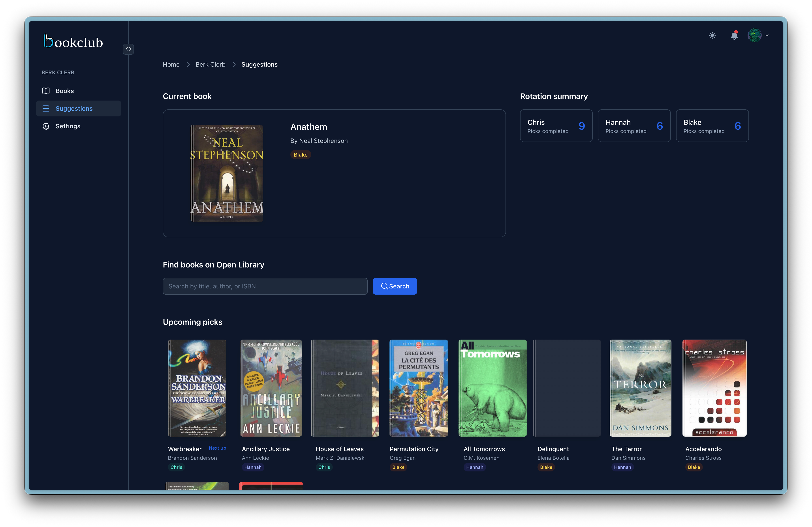Viewport: 812px width, 527px height.
Task: Open the profile dropdown chevron
Action: pyautogui.click(x=767, y=36)
